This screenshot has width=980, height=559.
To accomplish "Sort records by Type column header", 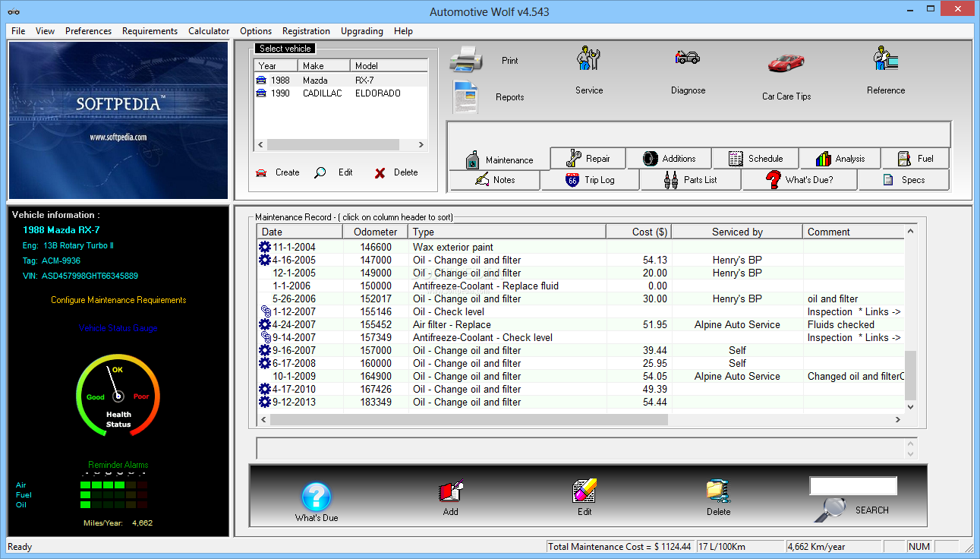I will pyautogui.click(x=507, y=232).
